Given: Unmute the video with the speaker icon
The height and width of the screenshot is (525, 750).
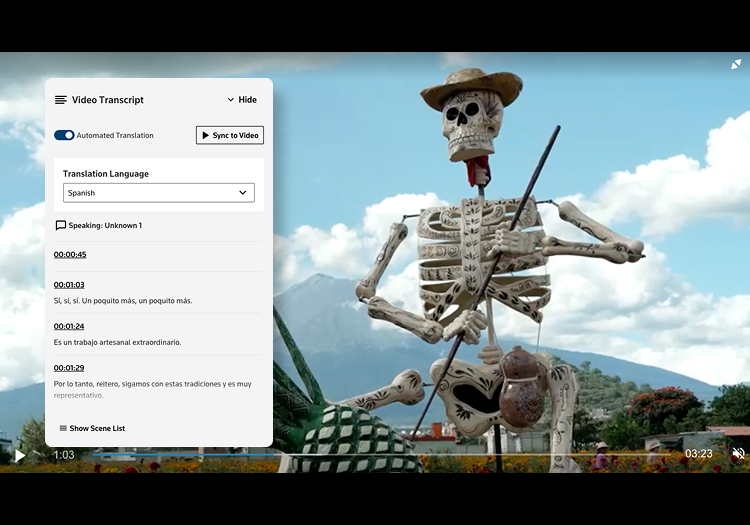Looking at the screenshot, I should click(x=738, y=454).
